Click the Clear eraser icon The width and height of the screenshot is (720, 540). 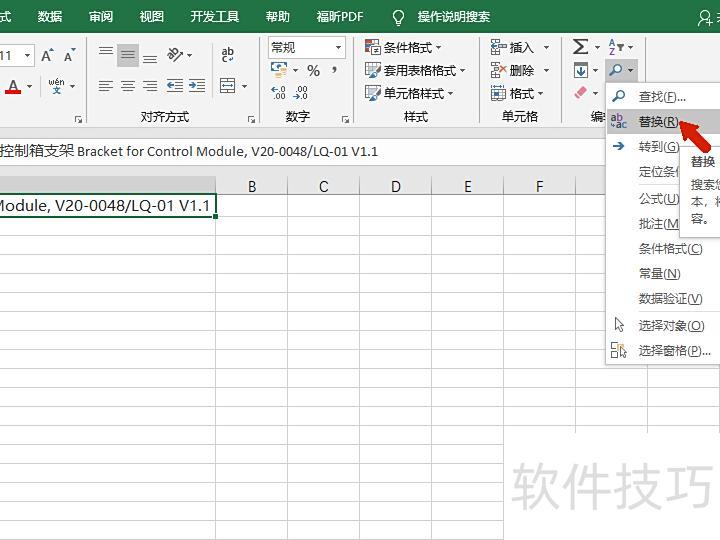point(581,93)
